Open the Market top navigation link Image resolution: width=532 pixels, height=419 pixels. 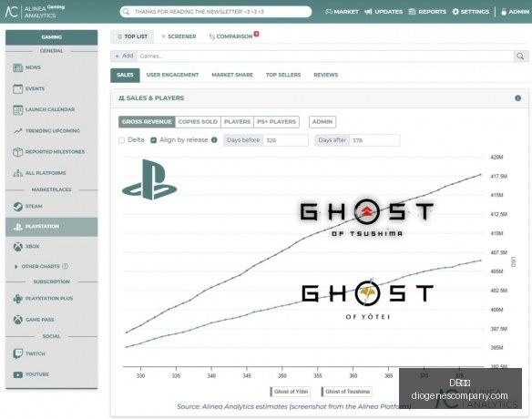[342, 12]
